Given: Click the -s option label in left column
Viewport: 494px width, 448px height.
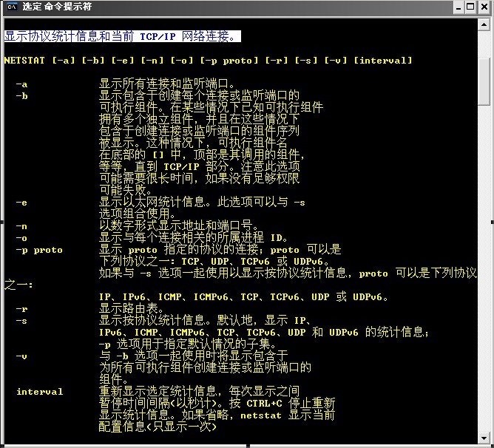Looking at the screenshot, I should [x=21, y=321].
